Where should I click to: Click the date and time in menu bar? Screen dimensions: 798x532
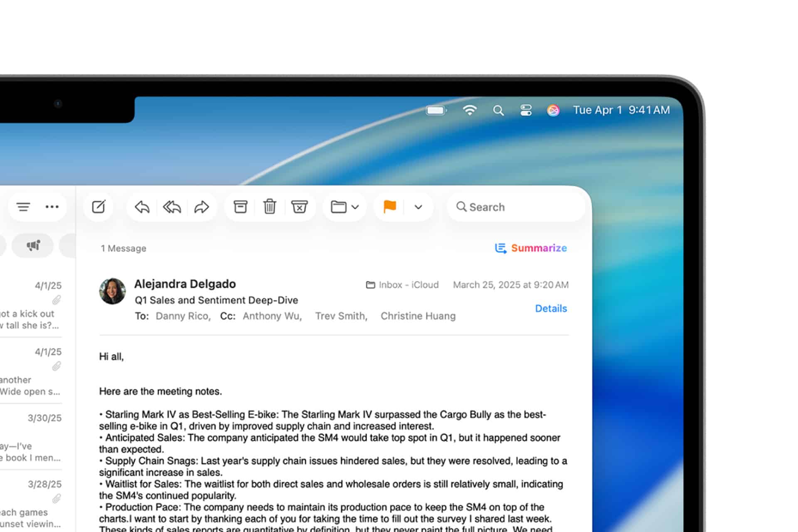[x=621, y=110]
